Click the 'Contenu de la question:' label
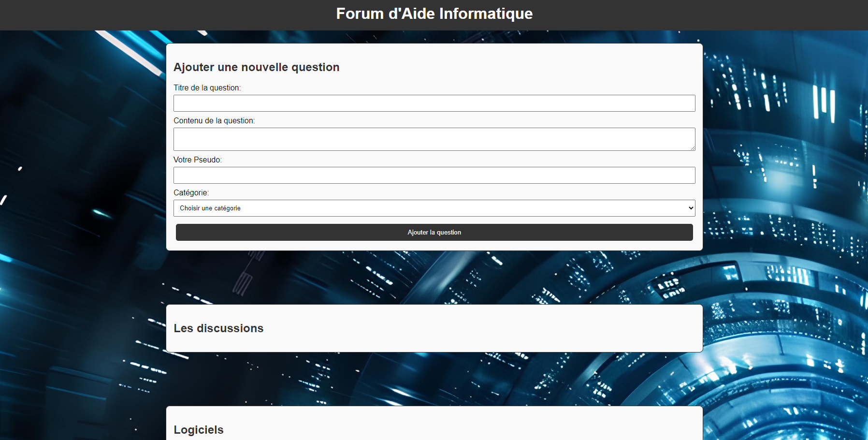Screen dimensions: 868x440 (214, 120)
